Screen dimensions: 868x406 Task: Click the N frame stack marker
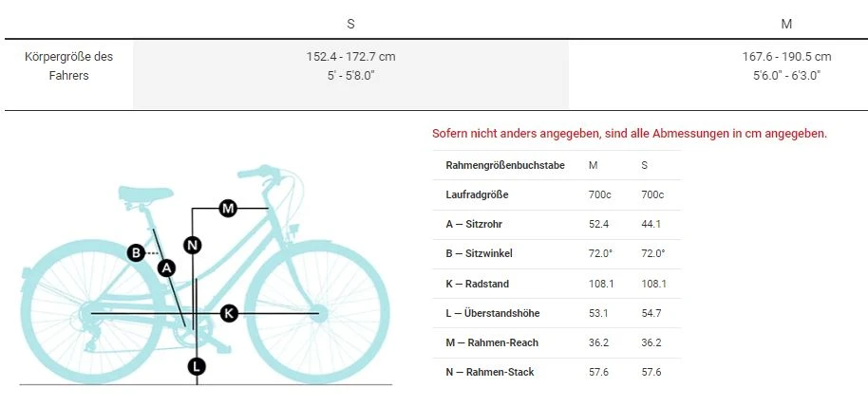point(193,245)
